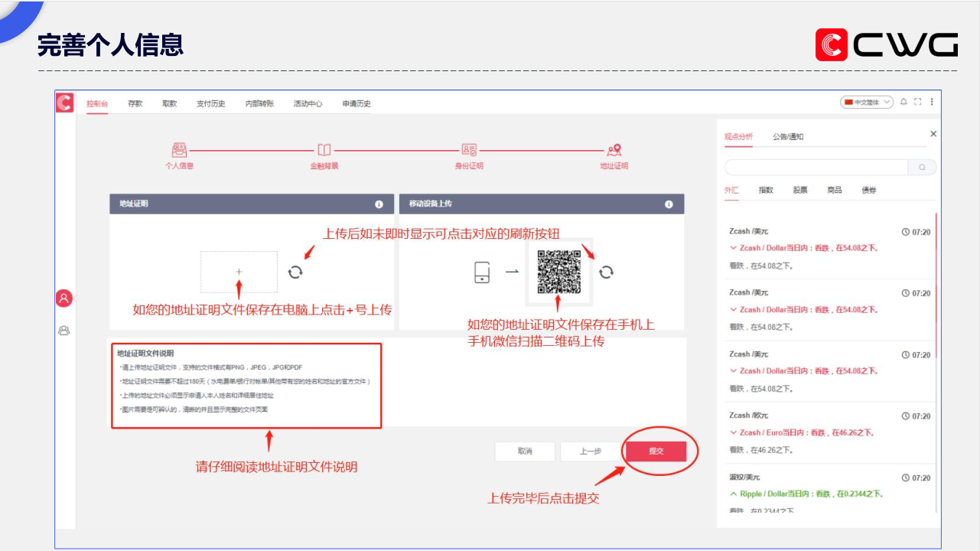Click the refresh icon beside the upload box
Screen dimensions: 980x551
(295, 272)
